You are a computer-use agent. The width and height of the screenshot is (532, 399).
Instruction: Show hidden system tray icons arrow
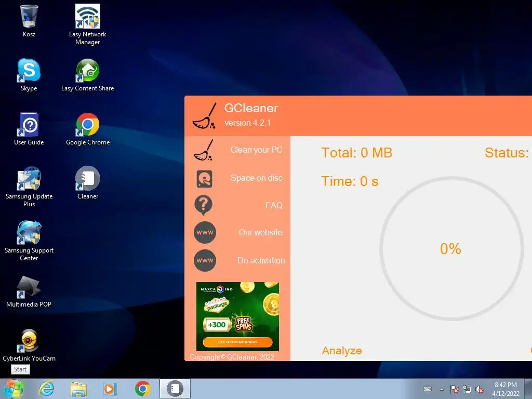[442, 389]
